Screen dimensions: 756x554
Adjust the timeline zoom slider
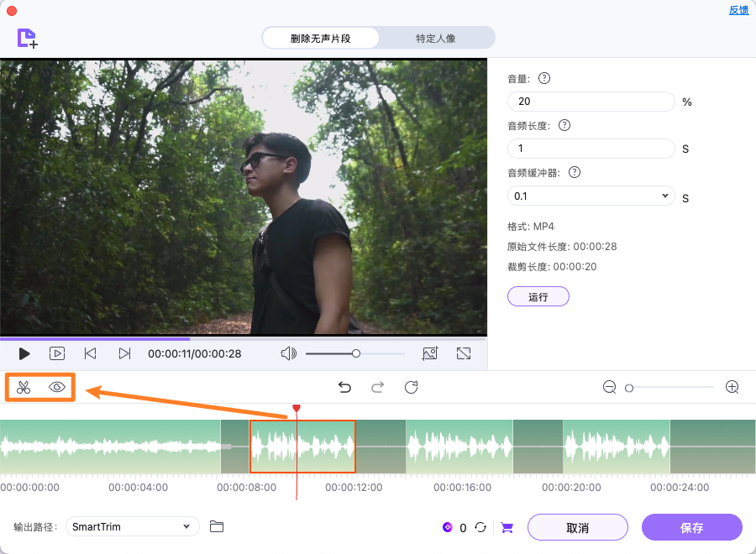[628, 387]
